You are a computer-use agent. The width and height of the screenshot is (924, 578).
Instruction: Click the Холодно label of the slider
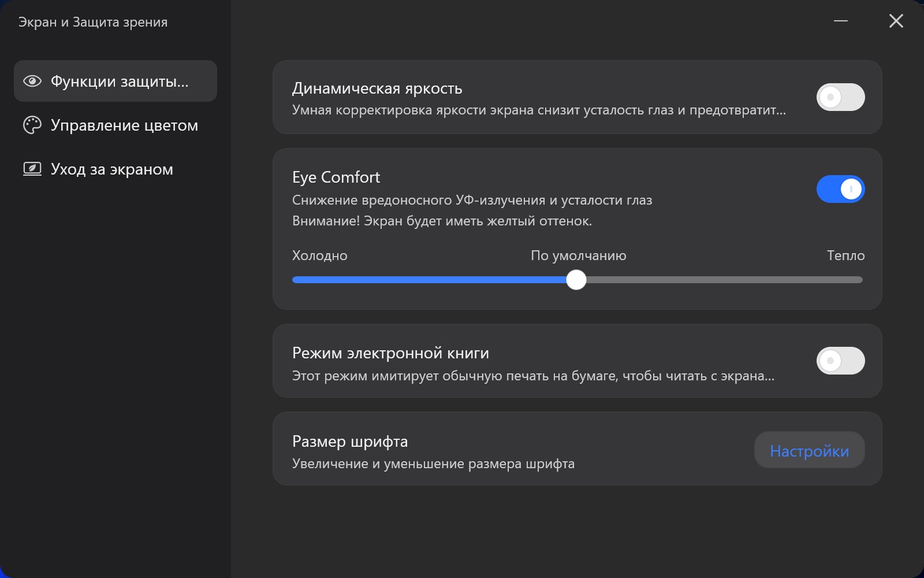320,255
